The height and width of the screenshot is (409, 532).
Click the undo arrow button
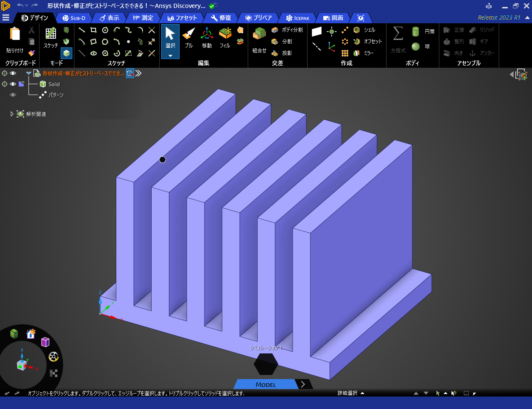(x=20, y=5)
